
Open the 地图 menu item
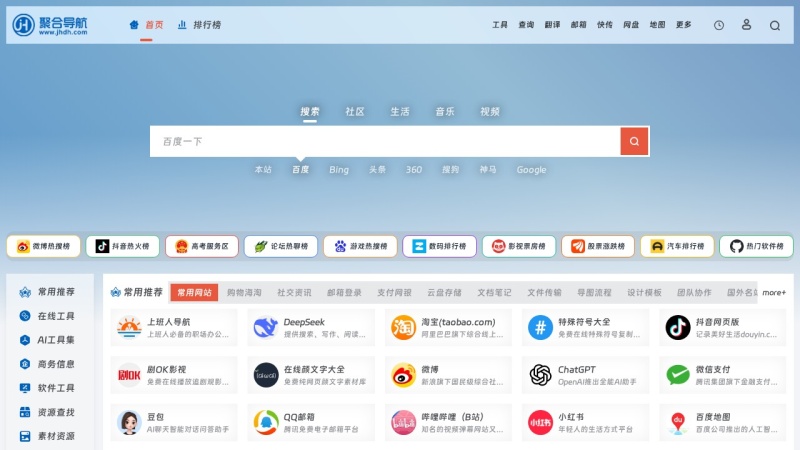[657, 24]
